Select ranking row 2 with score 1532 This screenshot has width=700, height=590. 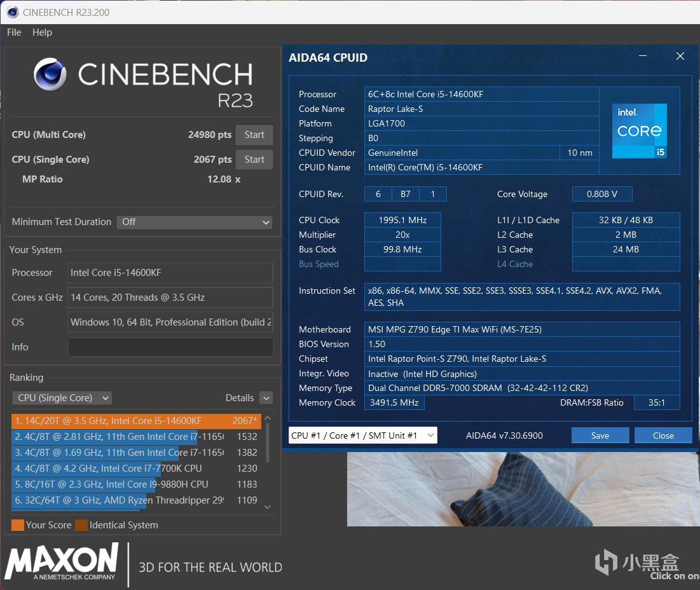tap(136, 437)
